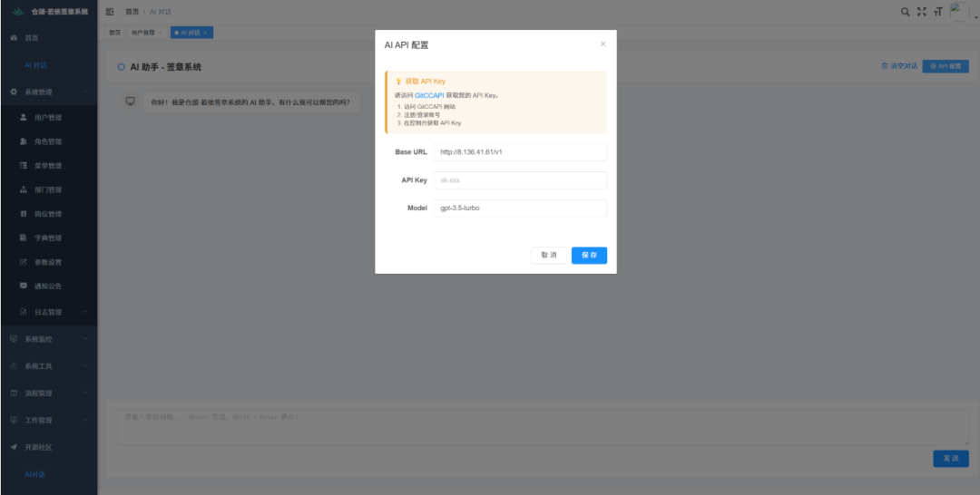Click the 获取 API Key heading text

[x=425, y=82]
